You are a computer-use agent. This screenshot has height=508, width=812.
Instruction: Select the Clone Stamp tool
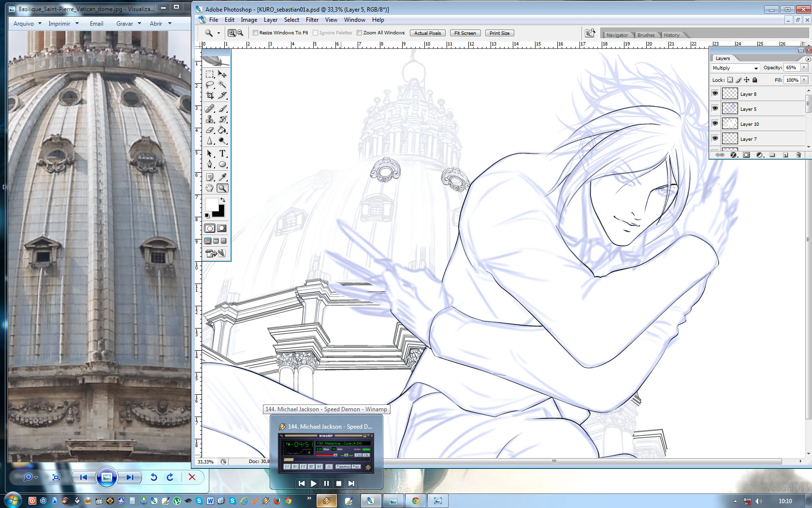pos(210,119)
